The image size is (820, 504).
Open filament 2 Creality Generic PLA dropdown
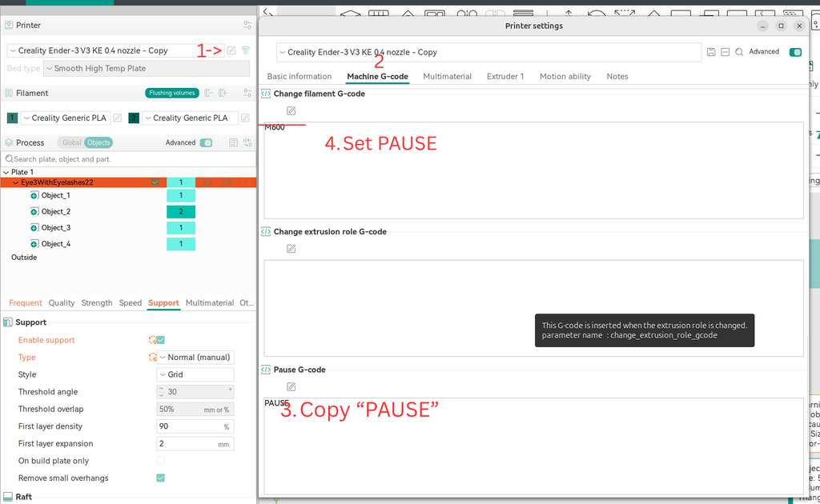190,118
